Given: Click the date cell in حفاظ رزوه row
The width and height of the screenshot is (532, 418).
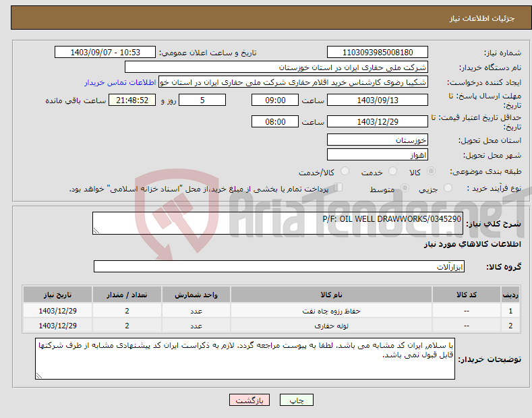Looking at the screenshot, I should (x=58, y=311).
